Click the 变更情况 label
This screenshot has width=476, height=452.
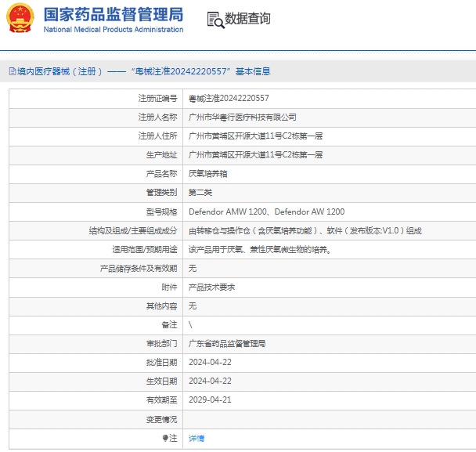(161, 420)
